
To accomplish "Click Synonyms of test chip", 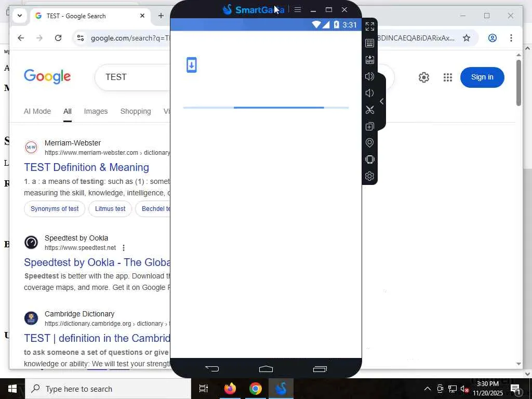I will tap(54, 209).
